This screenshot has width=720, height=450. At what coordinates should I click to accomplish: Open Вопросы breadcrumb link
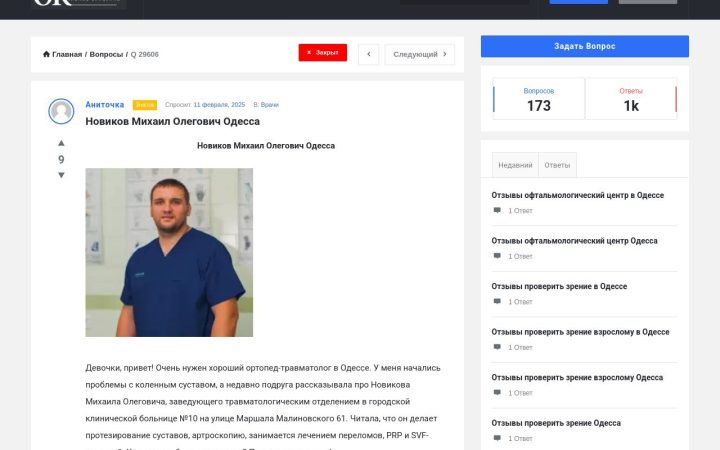click(x=106, y=54)
